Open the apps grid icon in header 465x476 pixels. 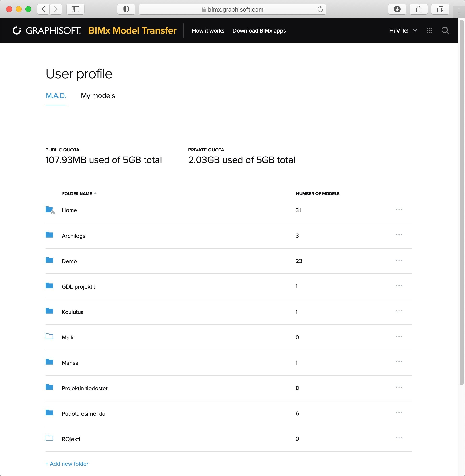pyautogui.click(x=429, y=30)
